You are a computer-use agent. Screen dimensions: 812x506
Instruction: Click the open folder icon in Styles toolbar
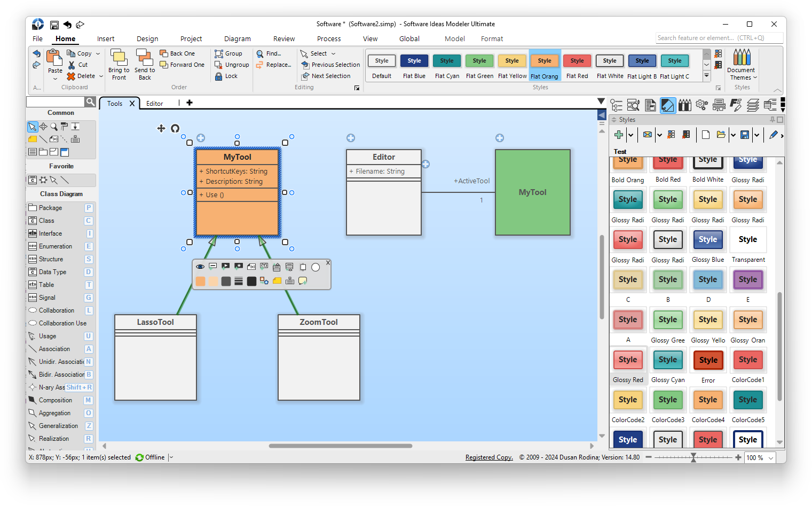click(x=721, y=135)
